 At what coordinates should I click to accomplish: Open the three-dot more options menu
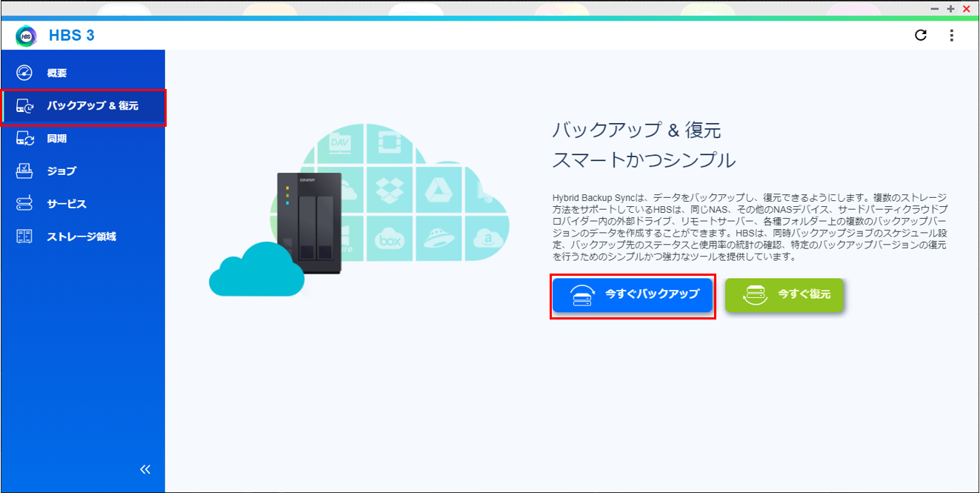click(952, 36)
